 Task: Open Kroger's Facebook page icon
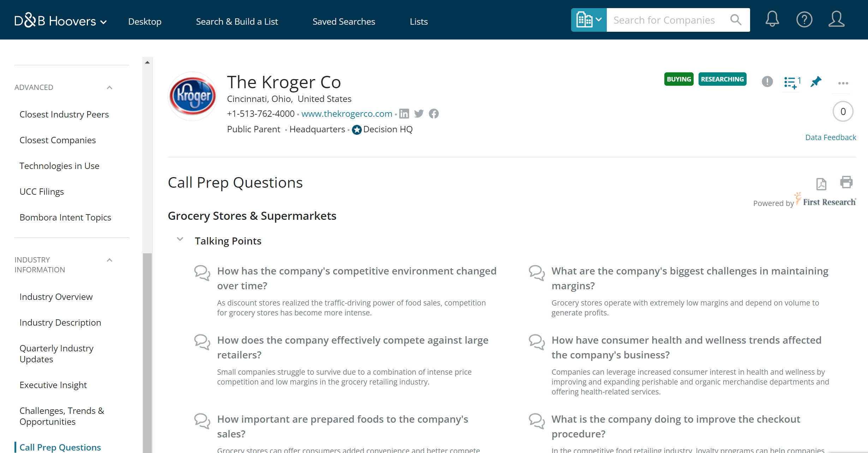[x=434, y=114]
